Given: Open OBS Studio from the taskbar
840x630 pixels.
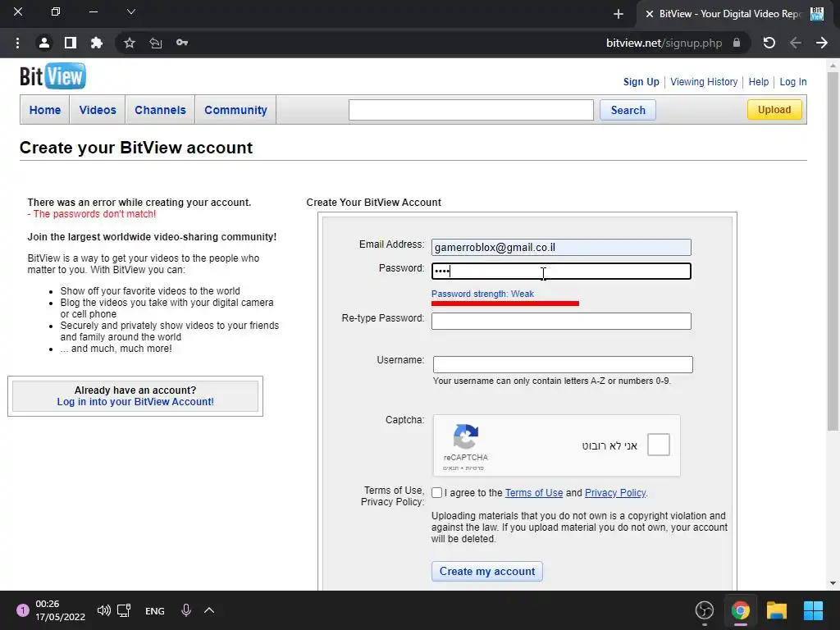Looking at the screenshot, I should coord(705,610).
